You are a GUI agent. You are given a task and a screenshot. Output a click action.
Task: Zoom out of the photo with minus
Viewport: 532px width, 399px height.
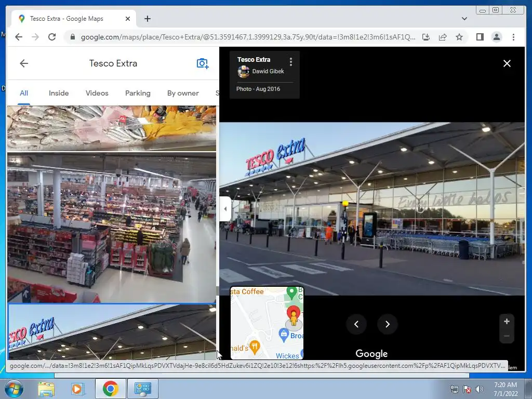coord(507,336)
